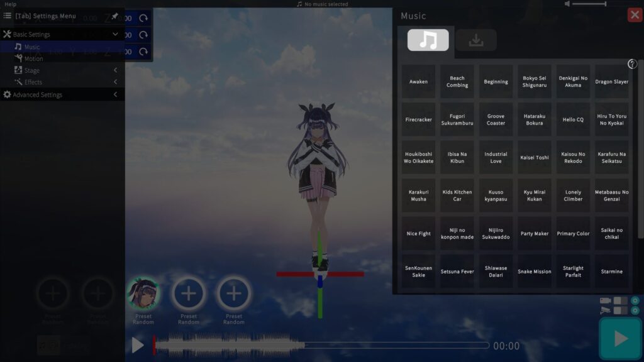This screenshot has width=644, height=362.
Task: Add character in the slot beside the avatar
Action: [x=189, y=293]
